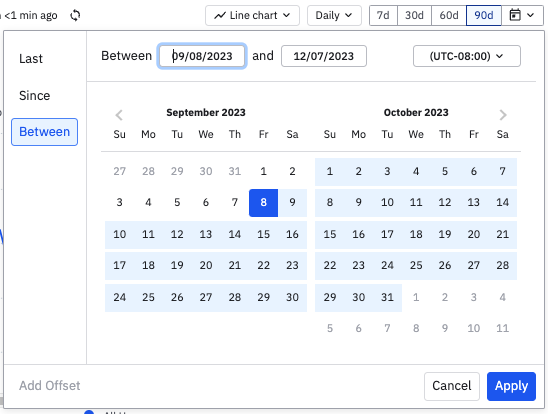The image size is (548, 414).
Task: Select the 7d range
Action: point(383,15)
